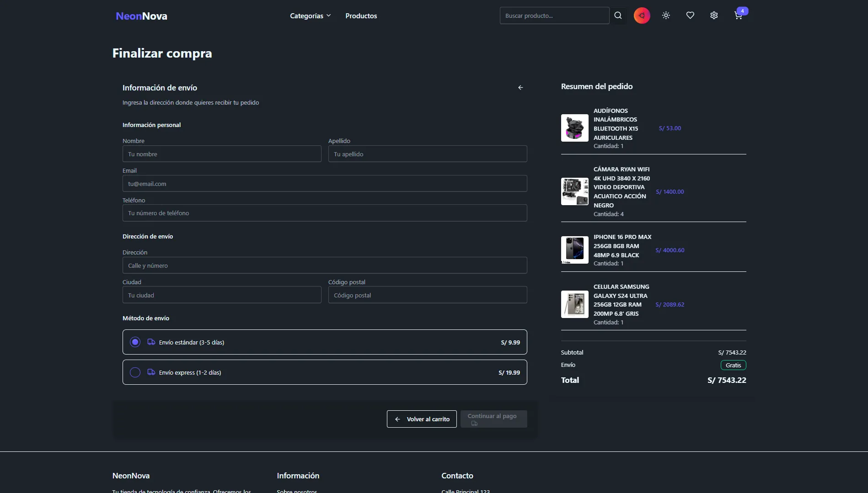Open wishlist heart icon

[690, 16]
